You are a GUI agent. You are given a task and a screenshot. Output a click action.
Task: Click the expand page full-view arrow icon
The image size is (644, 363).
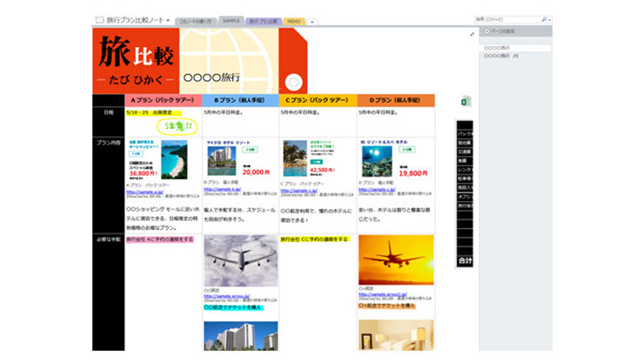point(473,35)
